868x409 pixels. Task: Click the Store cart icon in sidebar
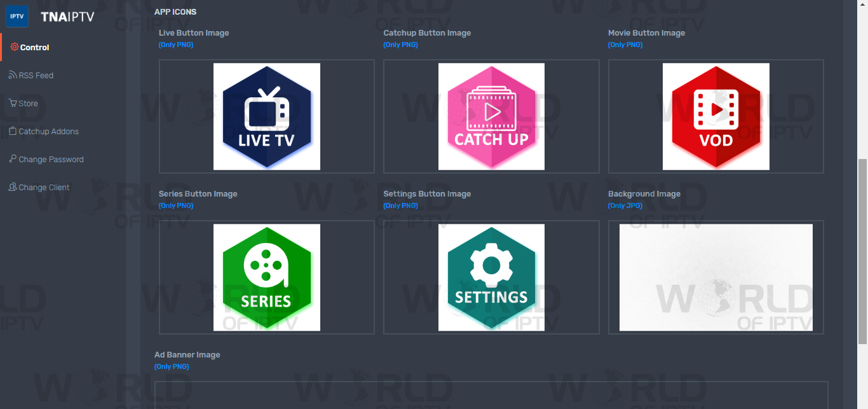(x=13, y=103)
